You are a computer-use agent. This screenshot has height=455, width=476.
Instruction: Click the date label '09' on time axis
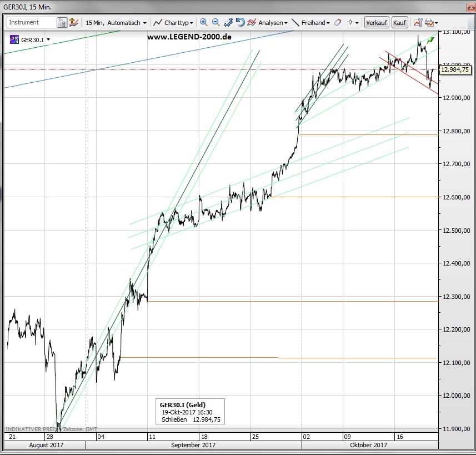coord(347,437)
